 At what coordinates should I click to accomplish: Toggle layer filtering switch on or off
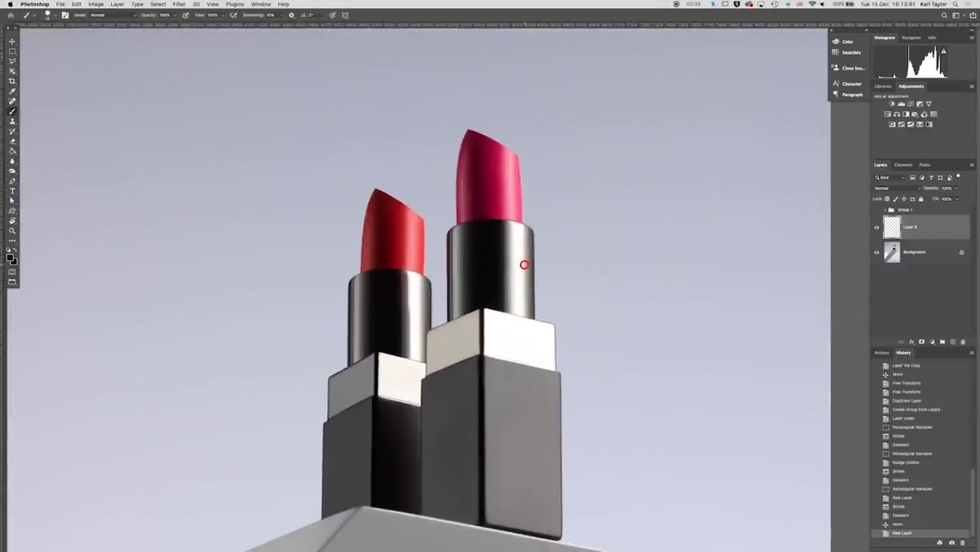tap(958, 176)
